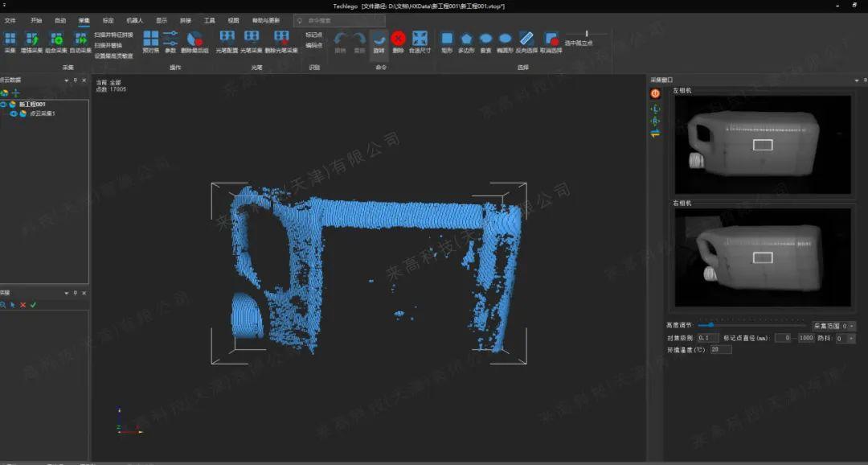Toggle visibility eye of 新工程001
Viewport: 868px width, 465px height.
pyautogui.click(x=3, y=105)
